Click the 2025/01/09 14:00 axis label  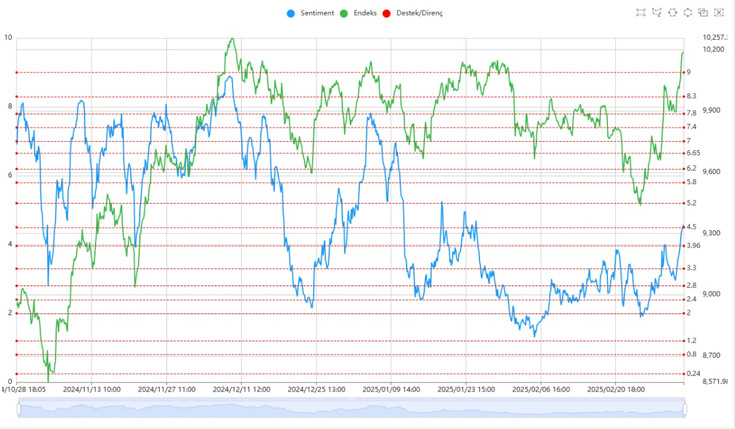(x=391, y=390)
